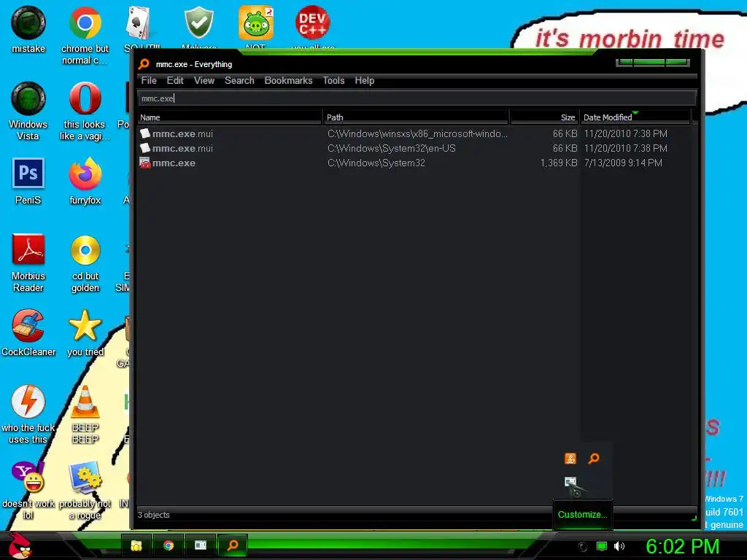Click the circular dark tray icon
Image resolution: width=747 pixels, height=560 pixels.
coord(582,547)
